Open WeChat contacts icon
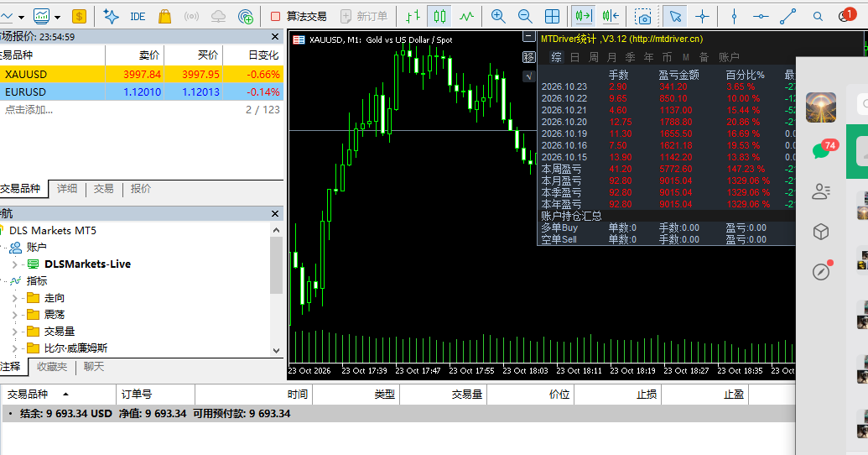The width and height of the screenshot is (868, 455). tap(821, 191)
